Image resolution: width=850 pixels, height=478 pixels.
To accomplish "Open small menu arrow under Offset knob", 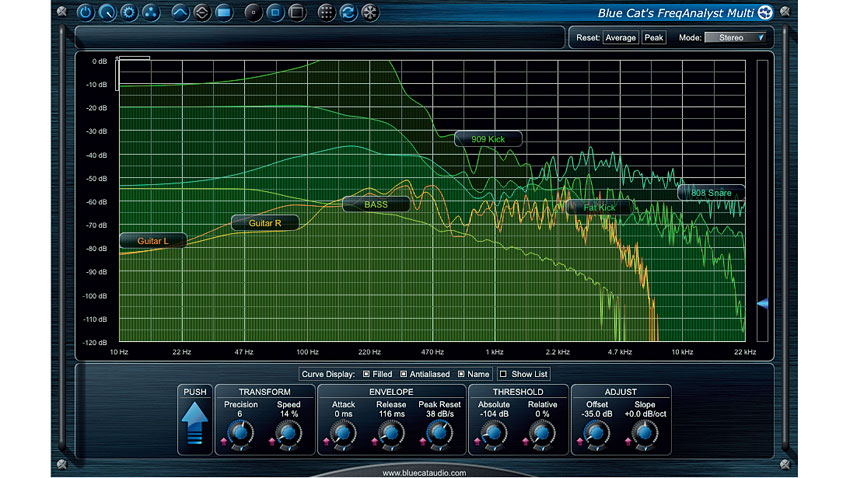I will pos(597,449).
